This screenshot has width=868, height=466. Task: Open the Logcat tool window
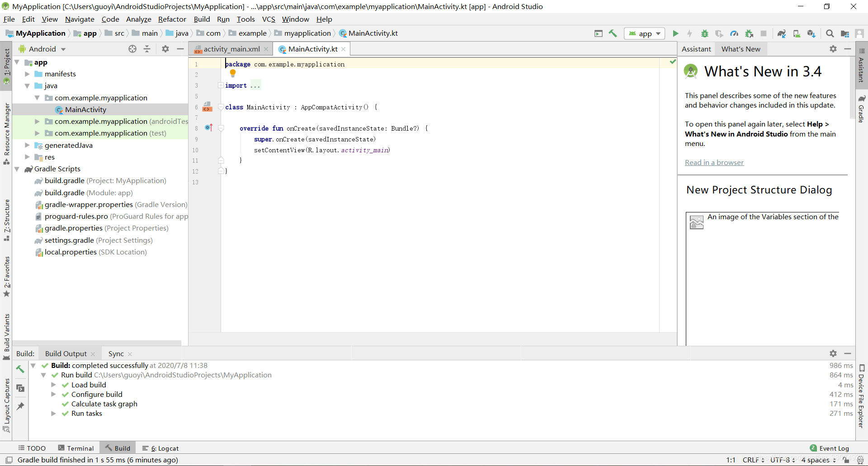coord(160,448)
